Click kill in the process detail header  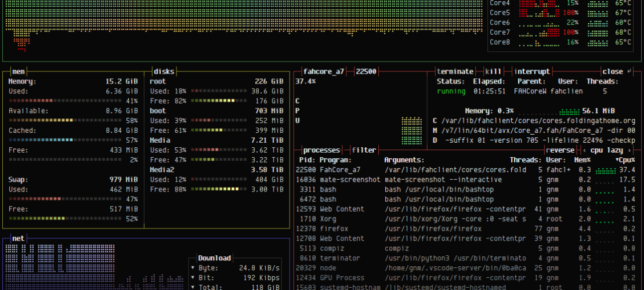tap(493, 72)
